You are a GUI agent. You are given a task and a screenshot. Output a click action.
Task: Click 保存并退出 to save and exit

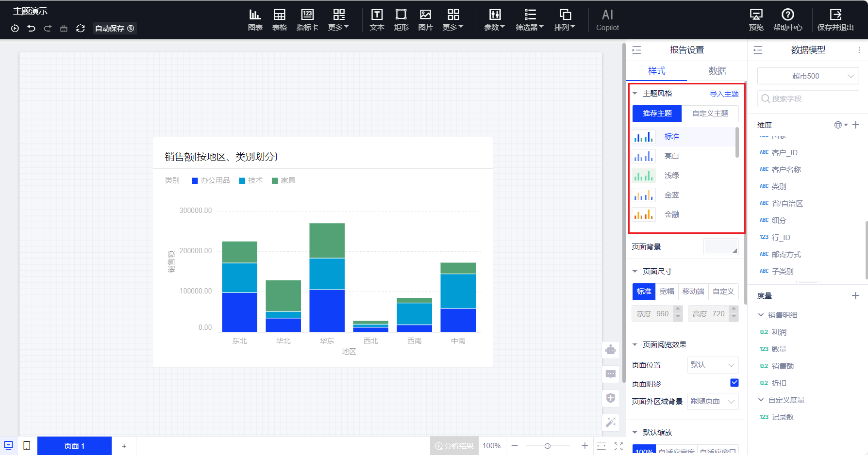point(835,20)
